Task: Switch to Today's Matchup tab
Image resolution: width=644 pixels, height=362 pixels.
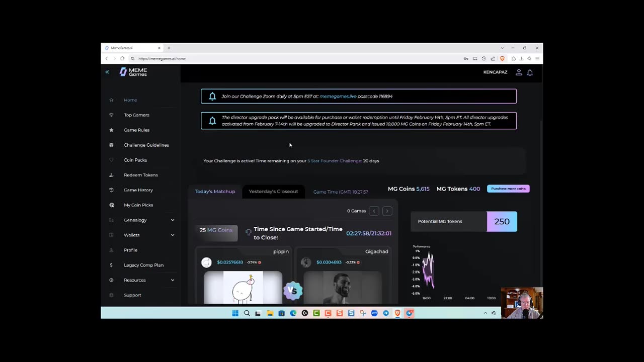Action: [x=215, y=192]
